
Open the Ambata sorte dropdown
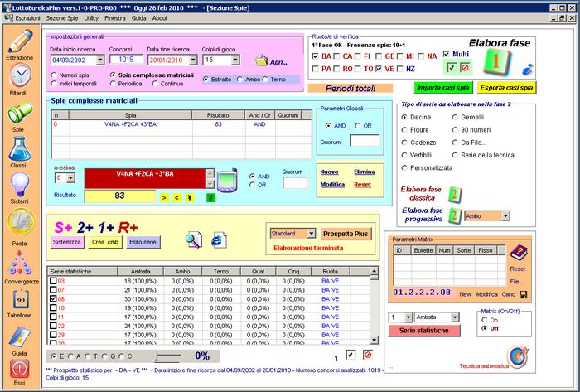point(455,317)
